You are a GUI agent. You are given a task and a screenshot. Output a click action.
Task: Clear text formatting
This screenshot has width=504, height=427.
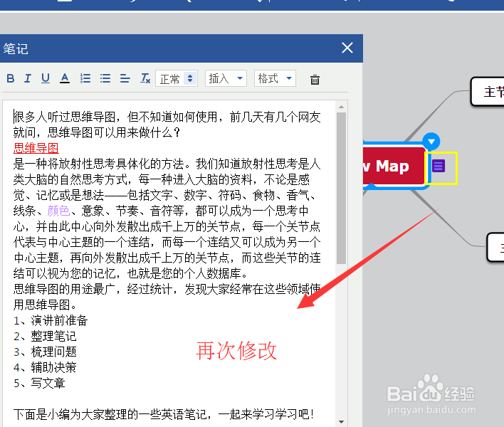[x=145, y=78]
